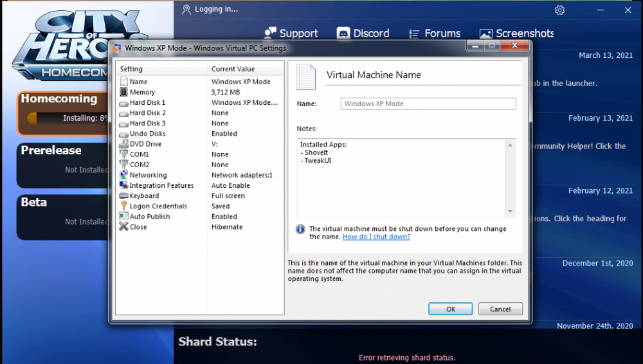Select the Networking setting icon
The height and width of the screenshot is (364, 643).
click(x=124, y=175)
